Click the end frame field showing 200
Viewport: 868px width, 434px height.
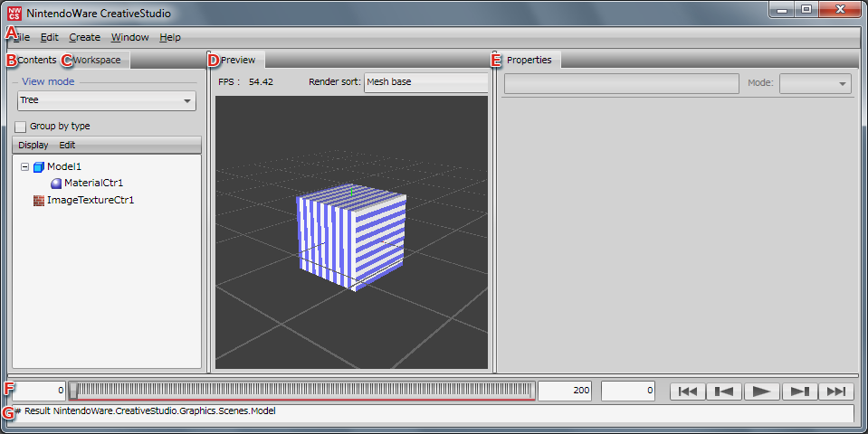point(567,391)
